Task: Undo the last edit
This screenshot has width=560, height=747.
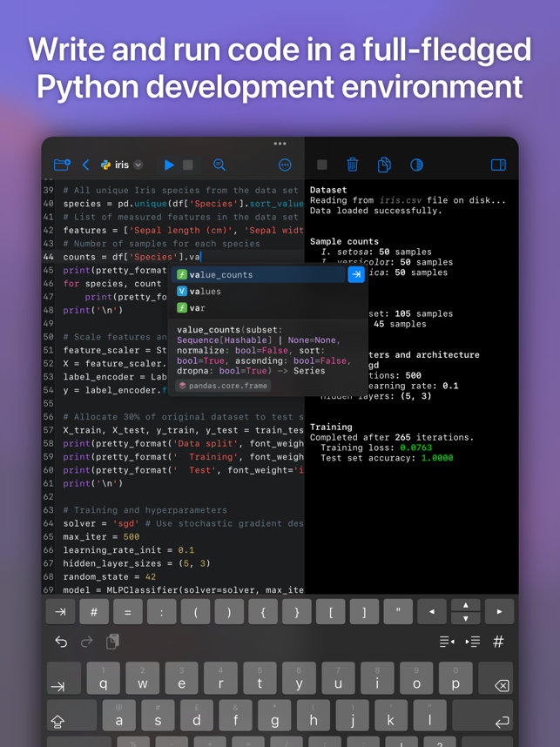Action: coord(61,642)
